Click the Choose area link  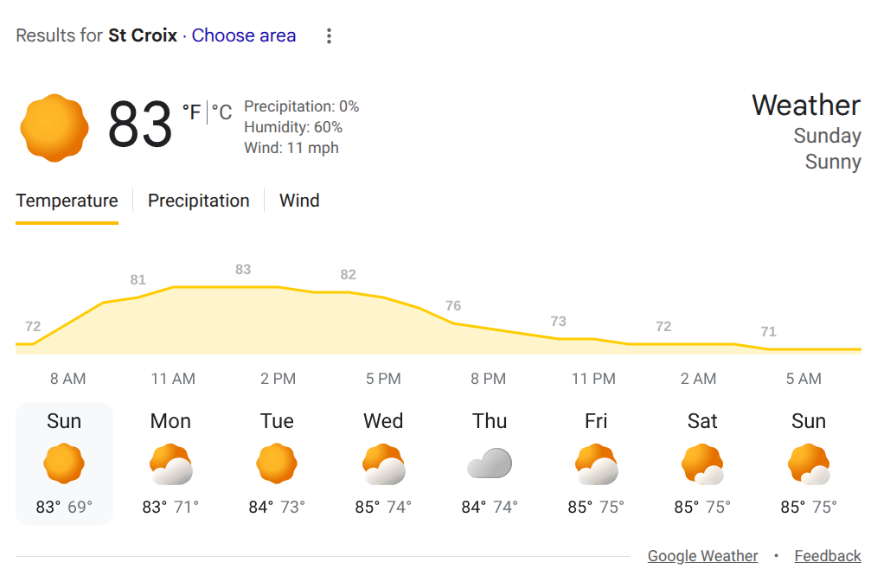[244, 35]
